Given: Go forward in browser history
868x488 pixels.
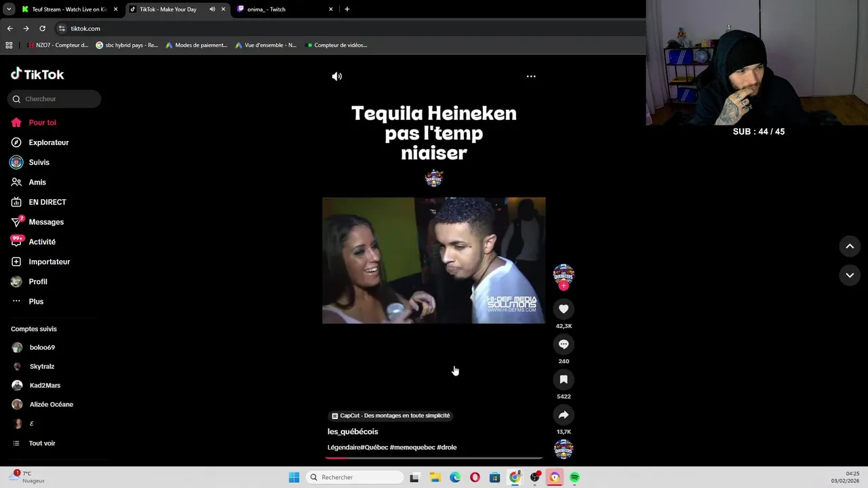Looking at the screenshot, I should [26, 28].
